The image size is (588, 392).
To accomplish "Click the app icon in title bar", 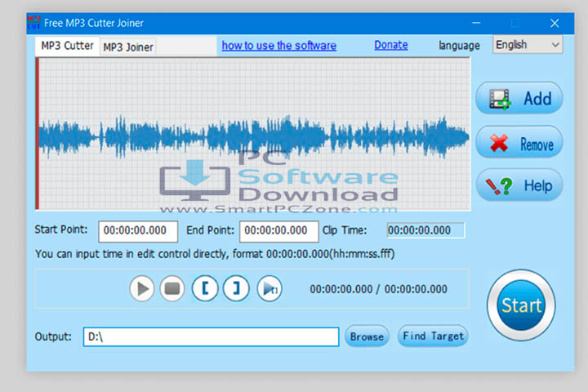I will [33, 23].
